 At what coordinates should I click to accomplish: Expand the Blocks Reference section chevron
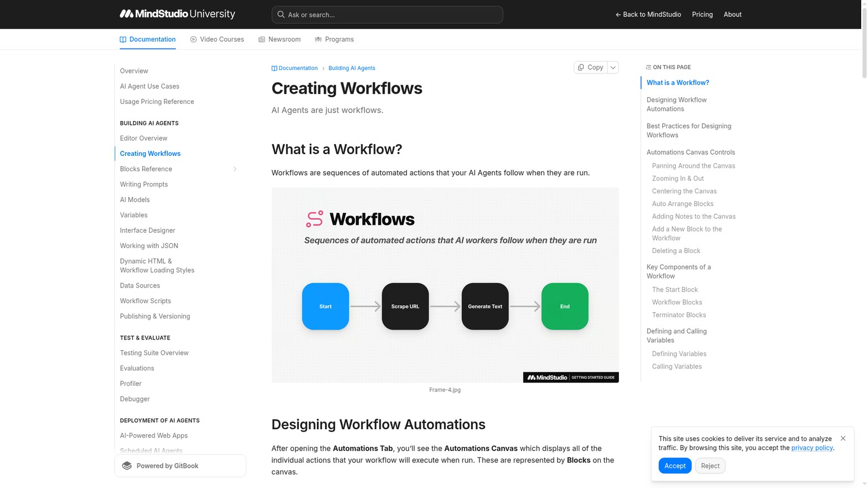(x=235, y=169)
